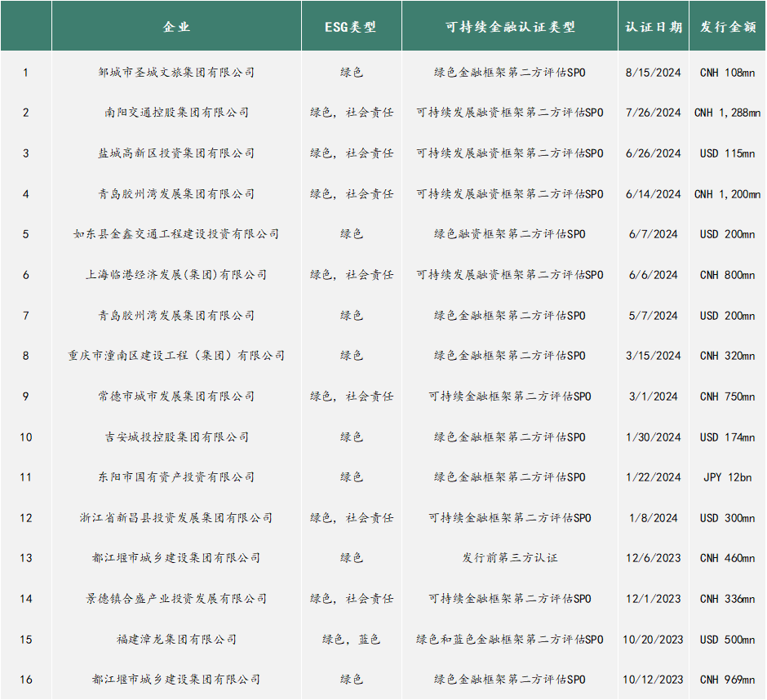The image size is (767, 700).
Task: Select company 邹城市圣城文旅集团有限公司
Action: click(x=176, y=73)
